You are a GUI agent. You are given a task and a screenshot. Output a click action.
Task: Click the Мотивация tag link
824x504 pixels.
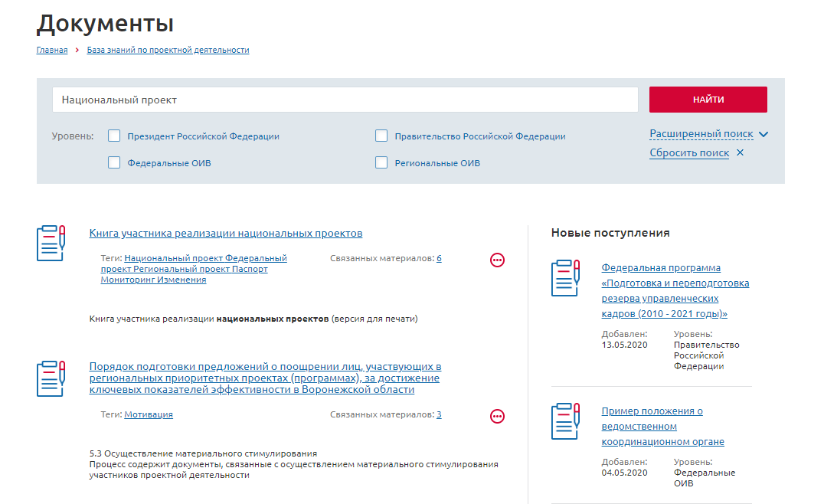click(x=149, y=414)
